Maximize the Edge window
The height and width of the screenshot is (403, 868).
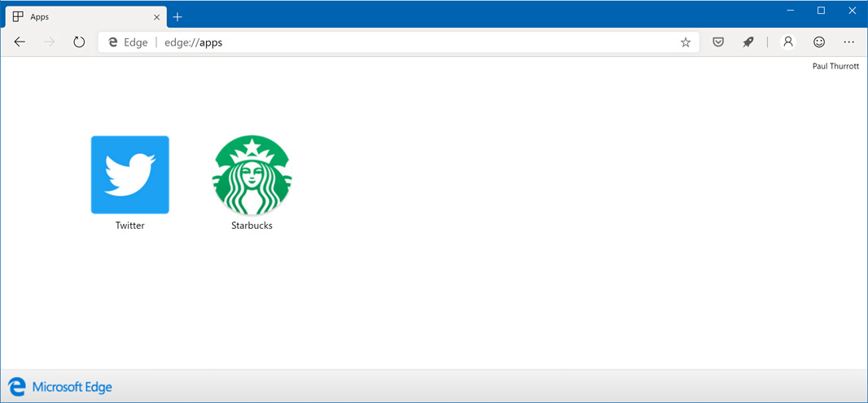(x=821, y=10)
